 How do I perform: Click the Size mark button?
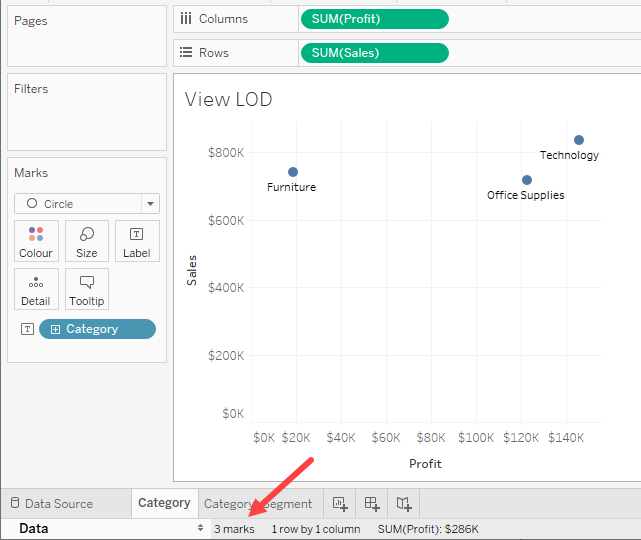coord(87,241)
